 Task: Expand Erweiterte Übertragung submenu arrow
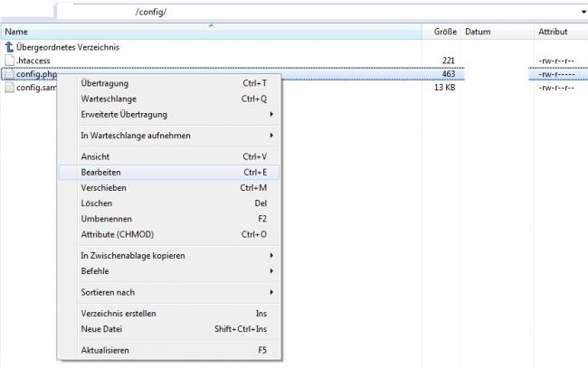(271, 114)
